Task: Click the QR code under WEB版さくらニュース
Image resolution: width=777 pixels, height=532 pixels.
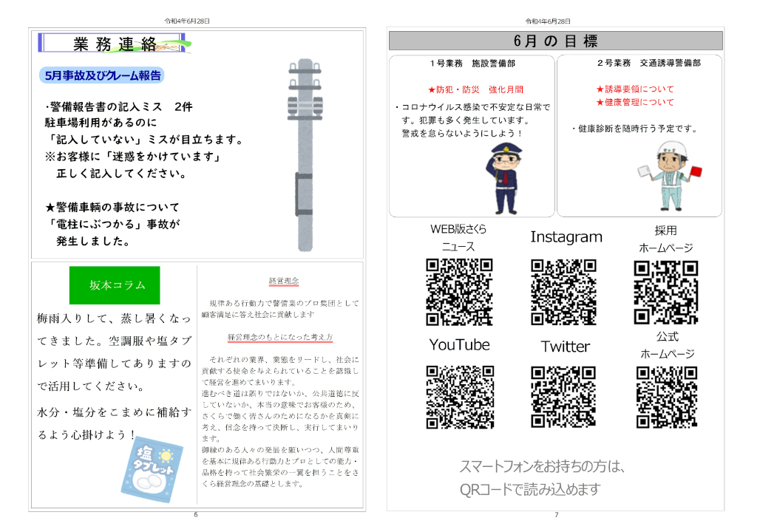Action: pos(458,292)
